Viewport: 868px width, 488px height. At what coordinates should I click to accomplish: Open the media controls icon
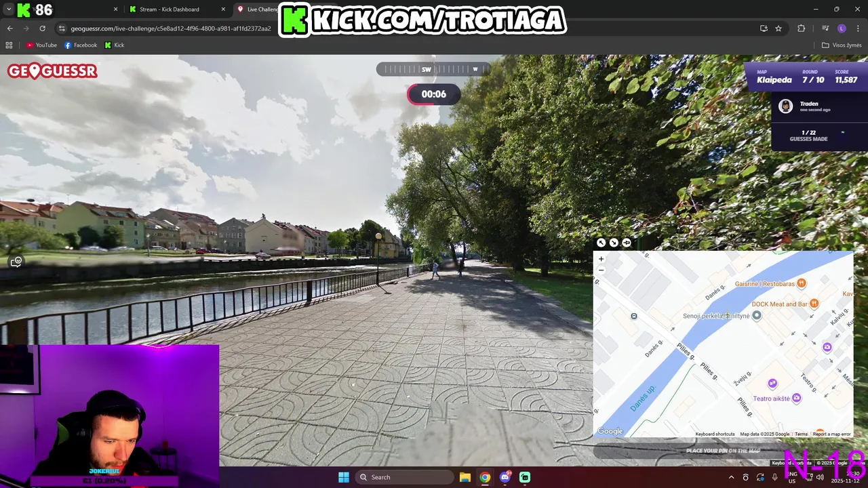(825, 28)
